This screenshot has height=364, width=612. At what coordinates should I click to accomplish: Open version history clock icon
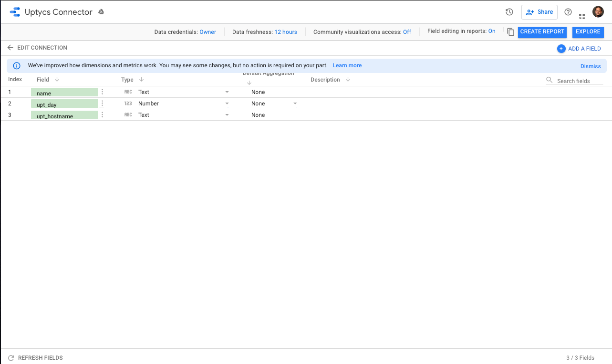pos(509,12)
